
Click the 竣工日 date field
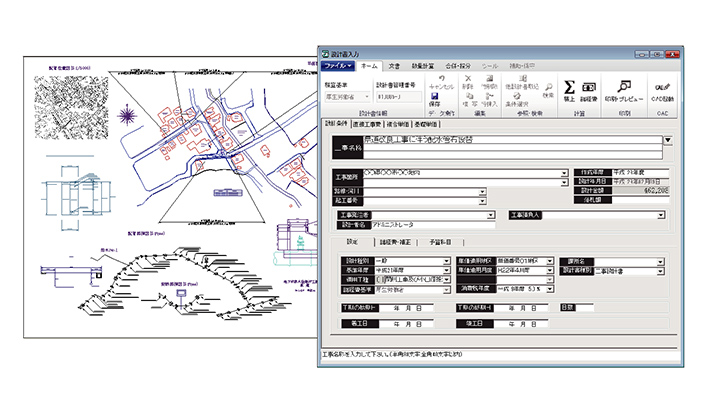tap(521, 324)
